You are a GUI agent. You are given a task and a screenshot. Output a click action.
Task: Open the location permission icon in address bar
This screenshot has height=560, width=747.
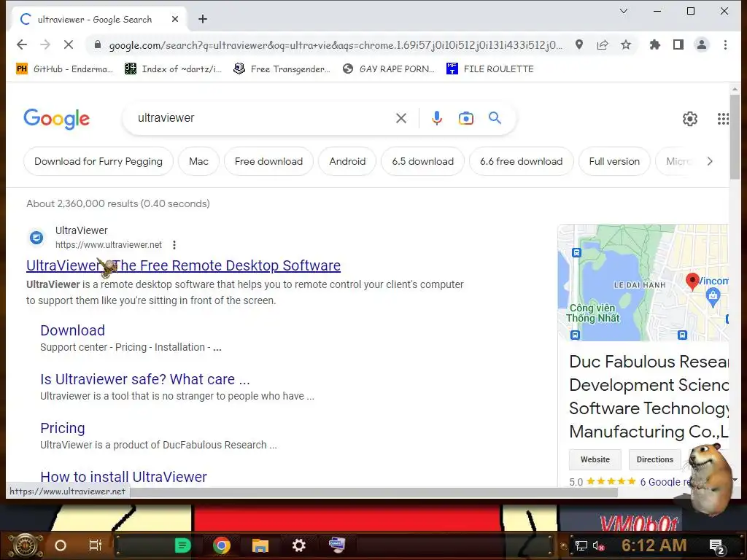coord(578,44)
